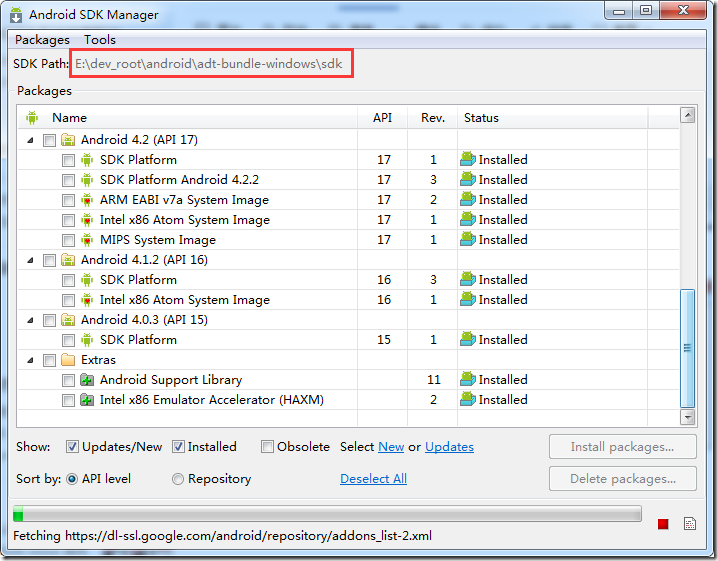Open the Tools menu
The width and height of the screenshot is (718, 561).
click(100, 40)
